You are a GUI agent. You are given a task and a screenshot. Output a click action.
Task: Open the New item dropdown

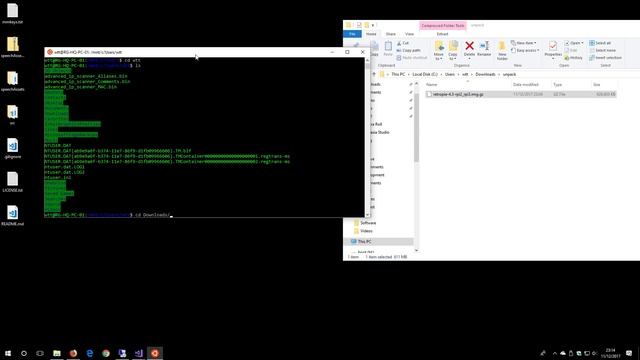click(x=524, y=43)
